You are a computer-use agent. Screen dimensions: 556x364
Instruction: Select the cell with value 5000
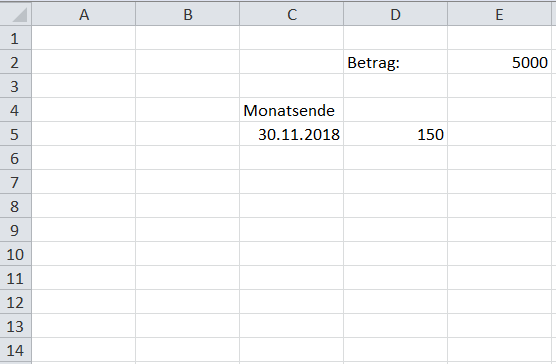point(499,62)
